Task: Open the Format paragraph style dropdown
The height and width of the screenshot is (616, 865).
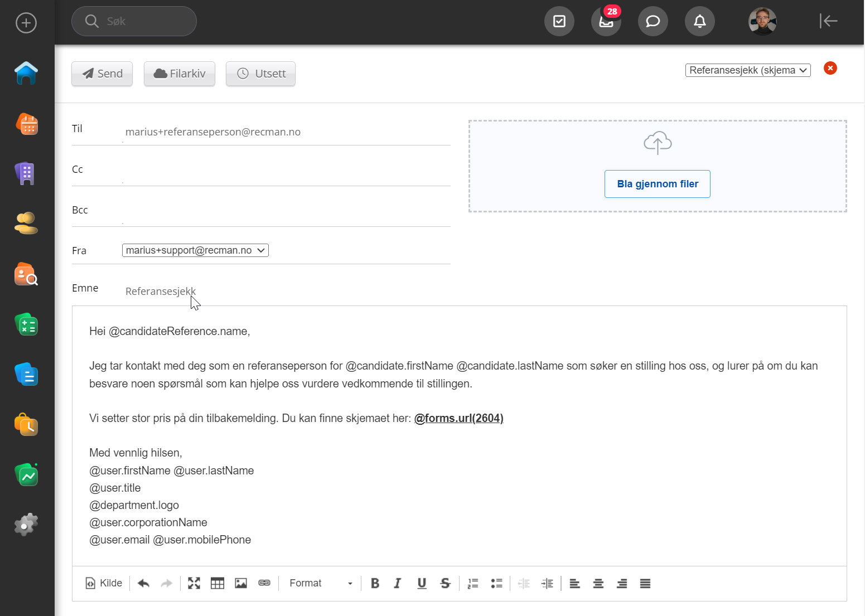Action: 321,583
